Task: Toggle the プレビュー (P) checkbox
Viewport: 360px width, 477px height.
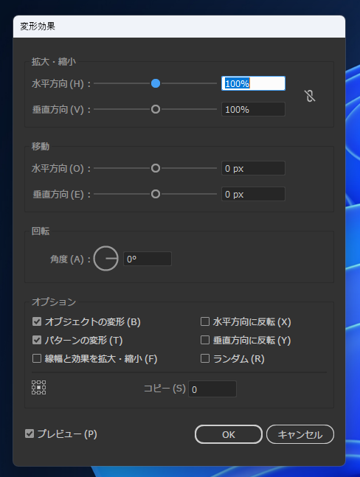Action: 29,434
